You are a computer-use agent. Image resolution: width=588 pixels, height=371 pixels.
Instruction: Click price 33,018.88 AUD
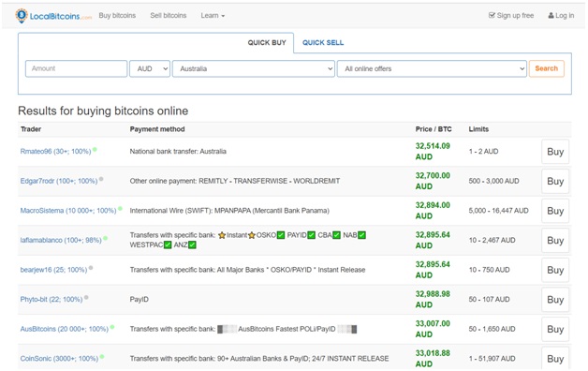point(433,358)
